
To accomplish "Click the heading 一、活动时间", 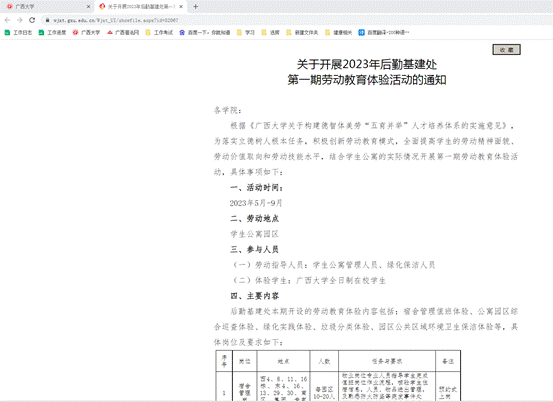I will coord(256,188).
